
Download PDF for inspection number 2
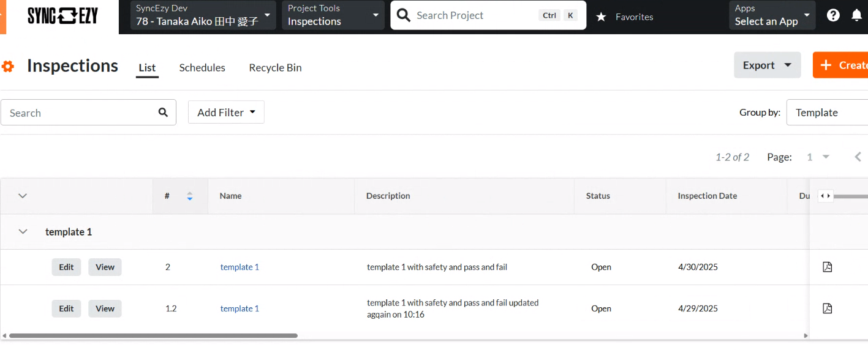(x=827, y=267)
